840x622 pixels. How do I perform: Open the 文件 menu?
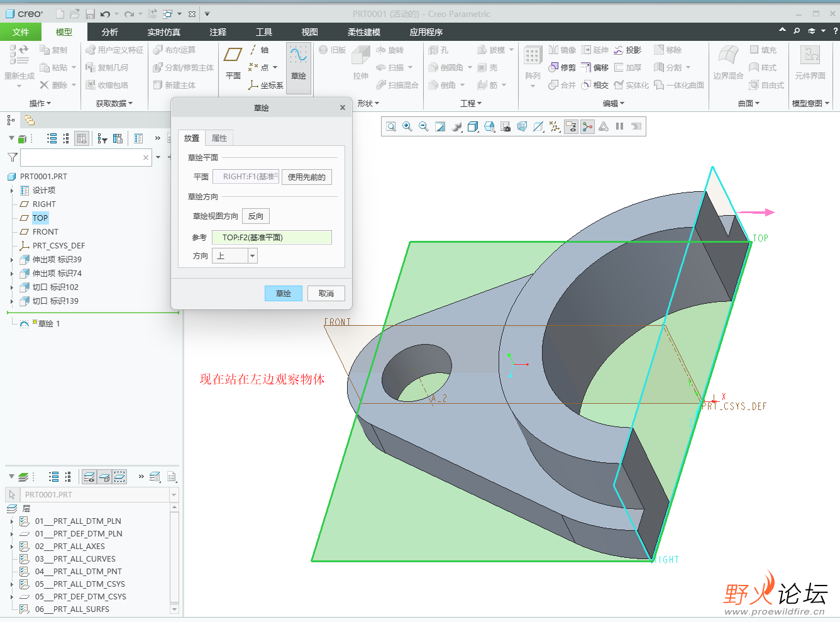click(x=21, y=31)
